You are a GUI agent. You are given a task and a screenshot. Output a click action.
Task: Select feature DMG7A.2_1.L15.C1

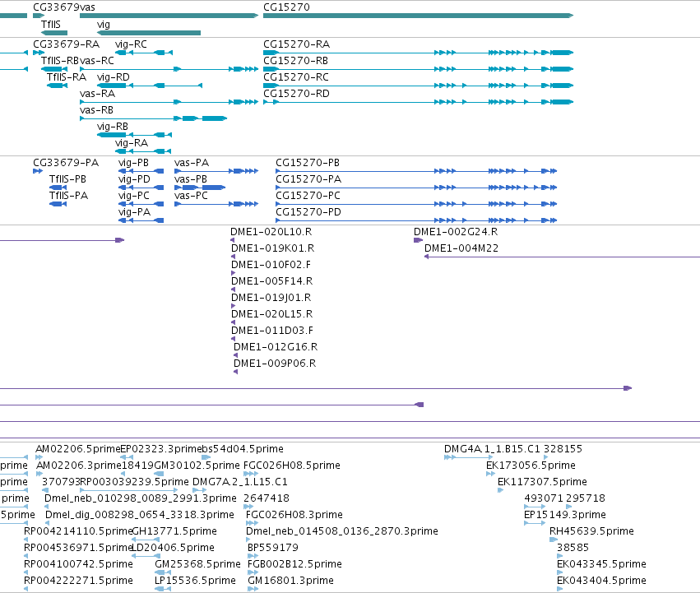[239, 482]
